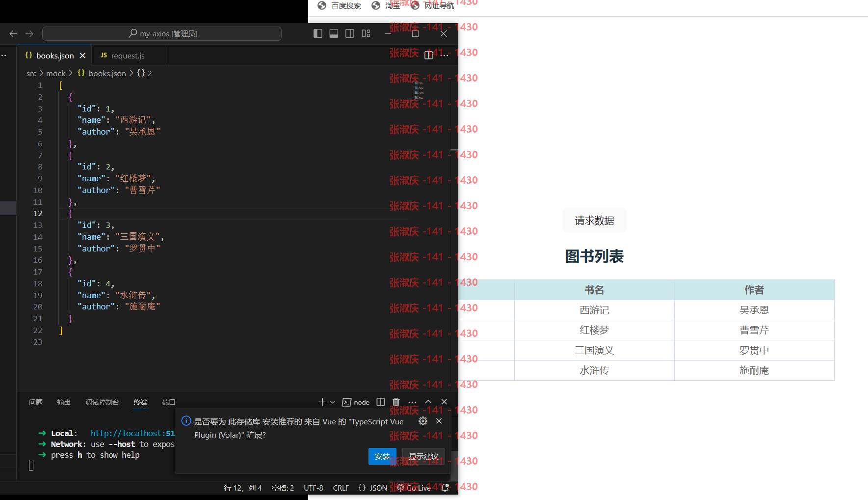Toggle bottom panel layout icon
Viewport: 868px width, 500px height.
334,33
